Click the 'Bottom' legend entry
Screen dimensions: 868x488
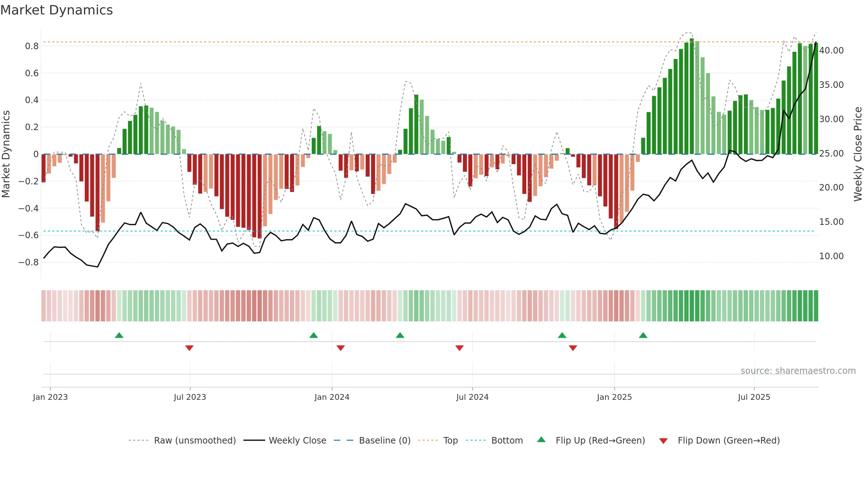point(494,440)
